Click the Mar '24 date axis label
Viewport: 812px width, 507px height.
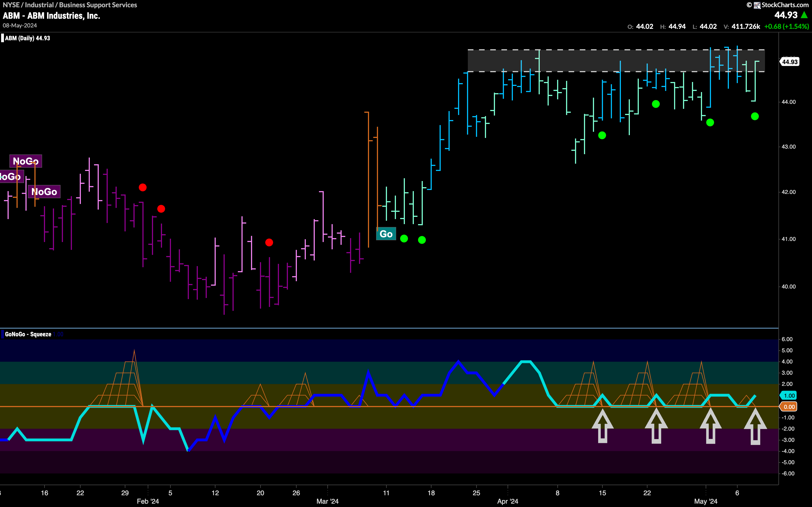[x=328, y=501]
